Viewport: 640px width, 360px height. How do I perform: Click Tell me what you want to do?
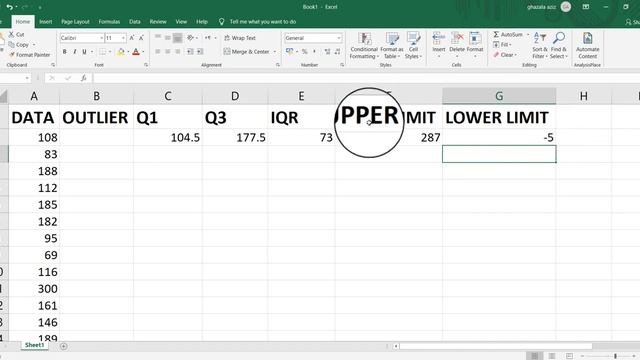(x=262, y=22)
